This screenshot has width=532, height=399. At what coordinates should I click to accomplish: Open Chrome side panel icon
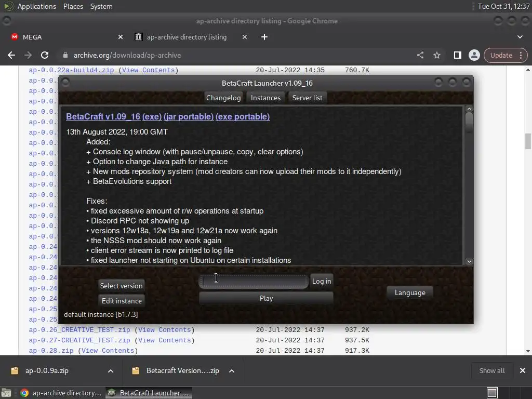coord(457,55)
